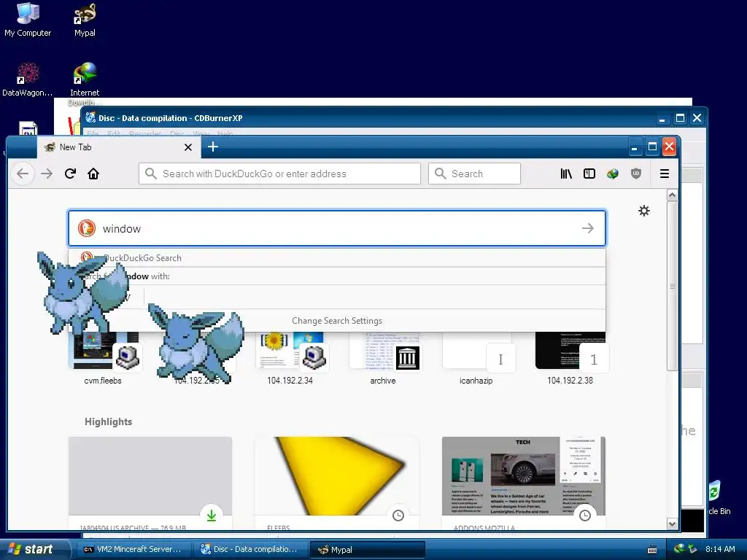Open the ADDONS MOZILLA highlight card

[x=524, y=483]
